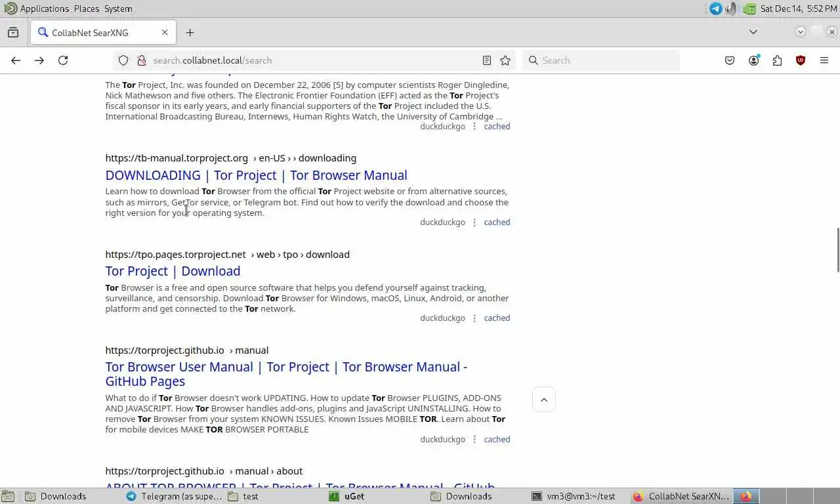Open Telegram from the system tray
840x504 pixels.
pyautogui.click(x=716, y=9)
